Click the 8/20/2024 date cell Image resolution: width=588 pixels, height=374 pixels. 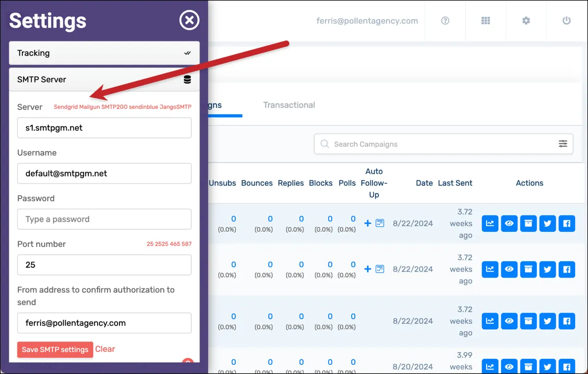pos(413,366)
